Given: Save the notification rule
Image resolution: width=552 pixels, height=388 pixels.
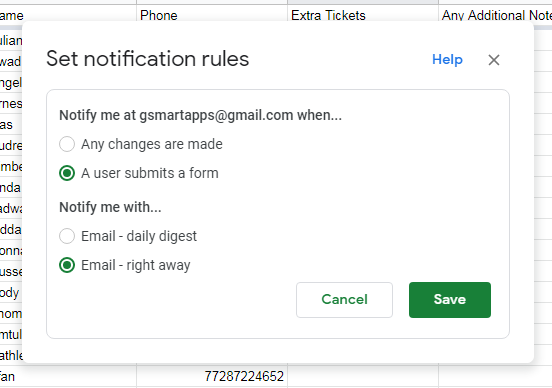Looking at the screenshot, I should click(x=450, y=300).
